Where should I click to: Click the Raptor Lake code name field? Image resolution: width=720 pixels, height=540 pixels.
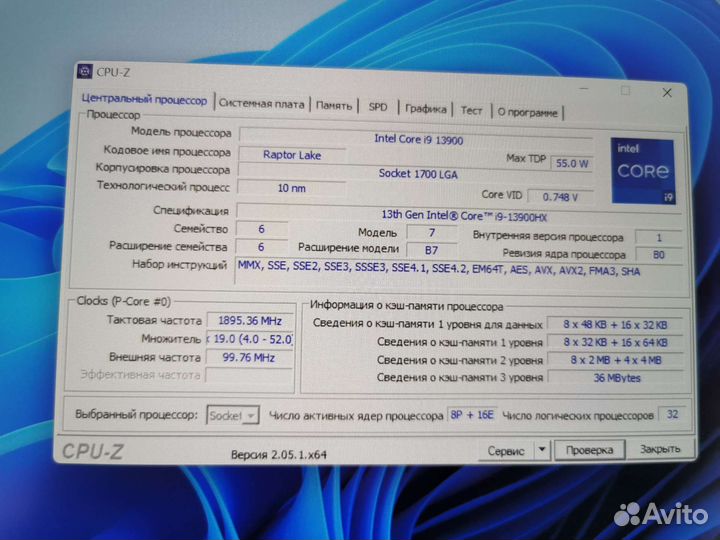[292, 155]
